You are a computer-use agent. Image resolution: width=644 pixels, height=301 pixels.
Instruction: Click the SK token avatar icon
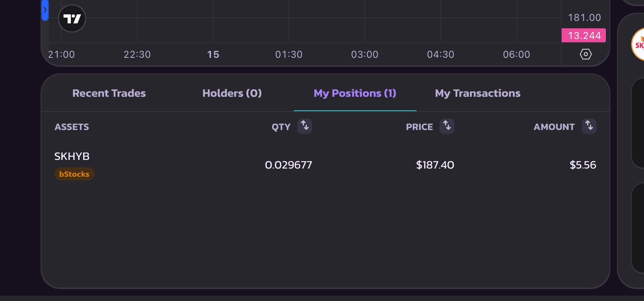pos(638,44)
